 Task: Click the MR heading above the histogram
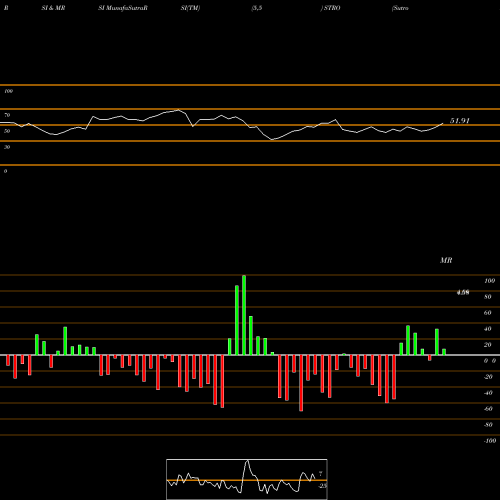[x=446, y=260]
